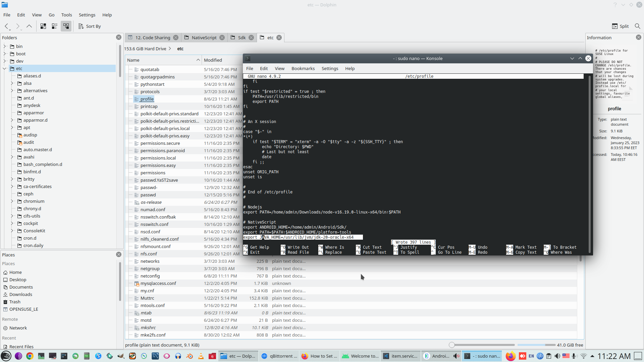Expand the ca-certificates folder node
The width and height of the screenshot is (644, 362).
pos(12,186)
